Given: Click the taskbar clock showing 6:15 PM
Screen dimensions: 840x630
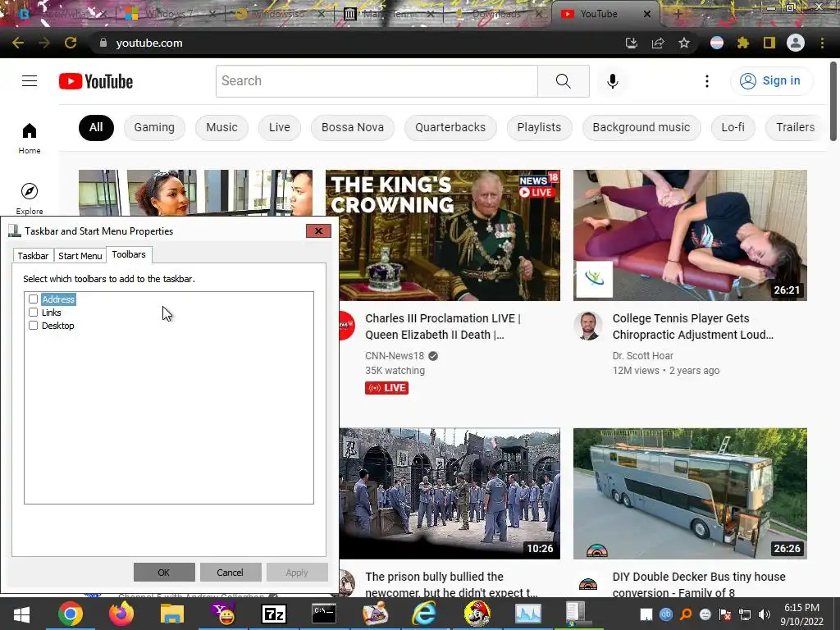Looking at the screenshot, I should [x=802, y=614].
